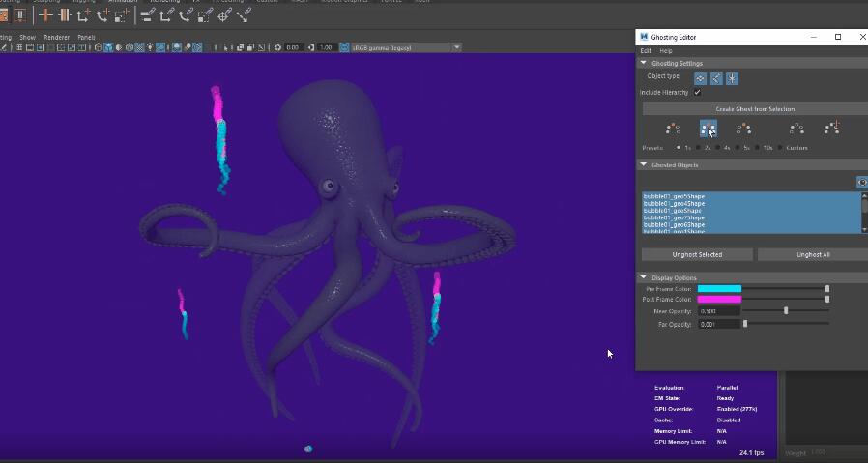Toggle viewport lights bulb icon
This screenshot has height=463, width=868.
[150, 47]
